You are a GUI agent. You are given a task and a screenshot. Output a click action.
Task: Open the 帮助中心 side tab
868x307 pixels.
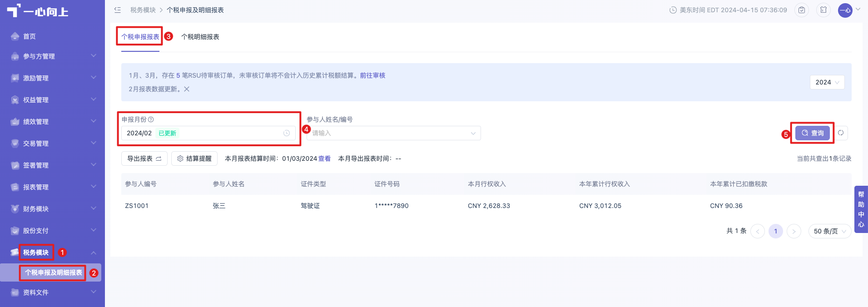tap(861, 209)
